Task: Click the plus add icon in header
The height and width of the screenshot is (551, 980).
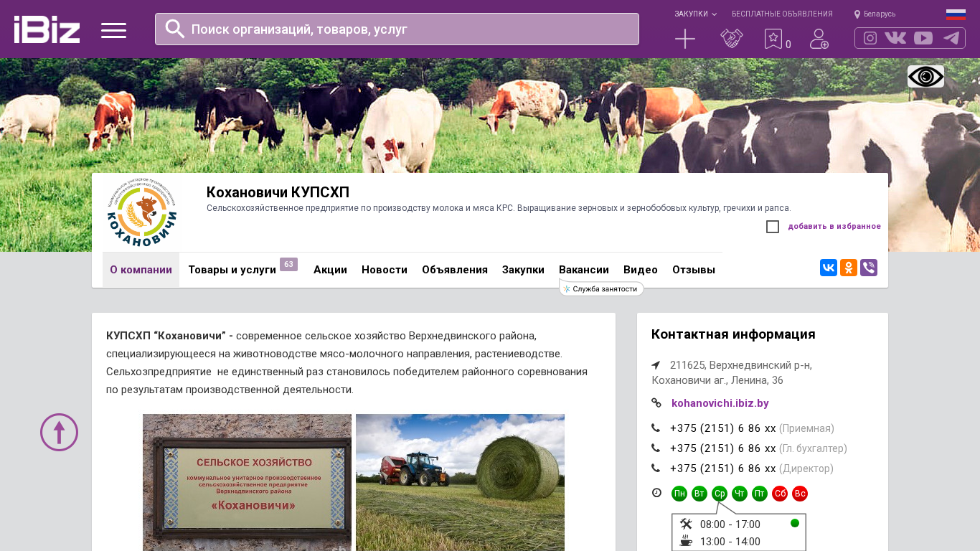Action: point(685,39)
